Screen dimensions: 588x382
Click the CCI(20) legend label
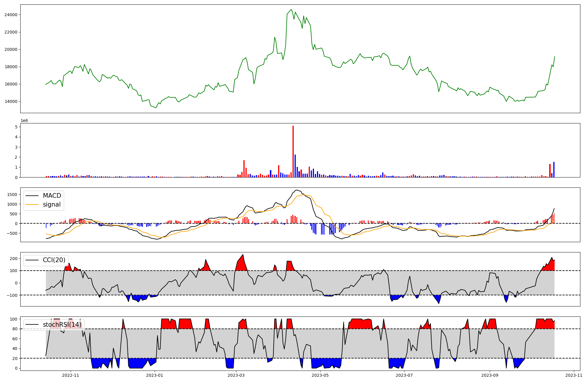[x=54, y=260]
